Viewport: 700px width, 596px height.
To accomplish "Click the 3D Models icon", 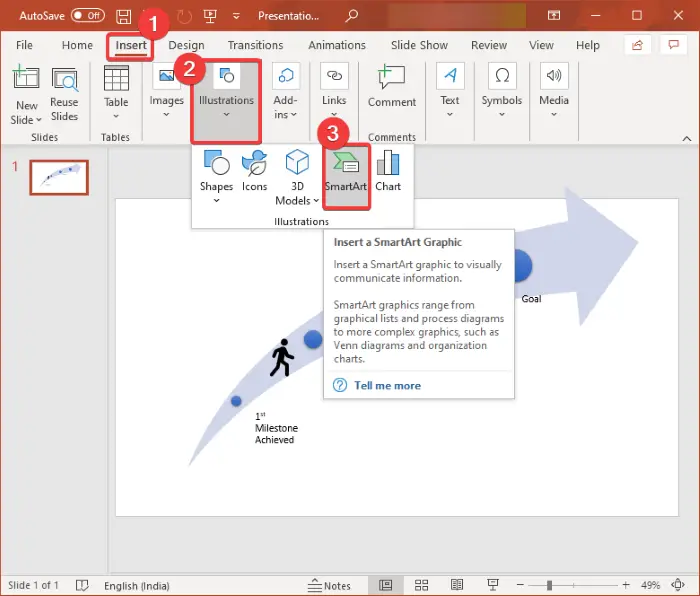I will coord(297,162).
